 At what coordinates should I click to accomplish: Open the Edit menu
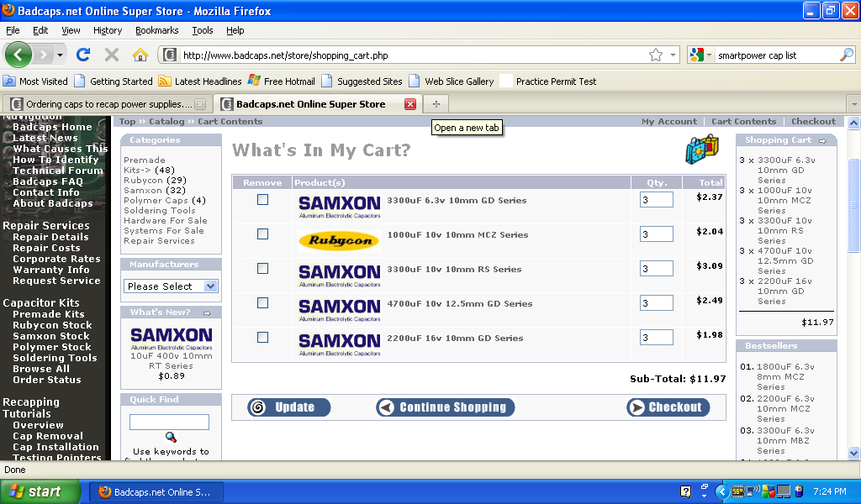coord(40,30)
